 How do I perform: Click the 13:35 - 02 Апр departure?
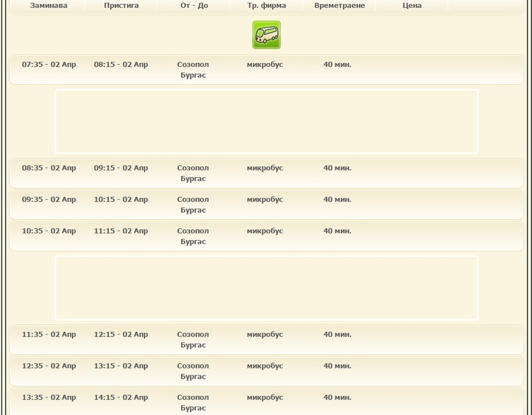(x=49, y=397)
